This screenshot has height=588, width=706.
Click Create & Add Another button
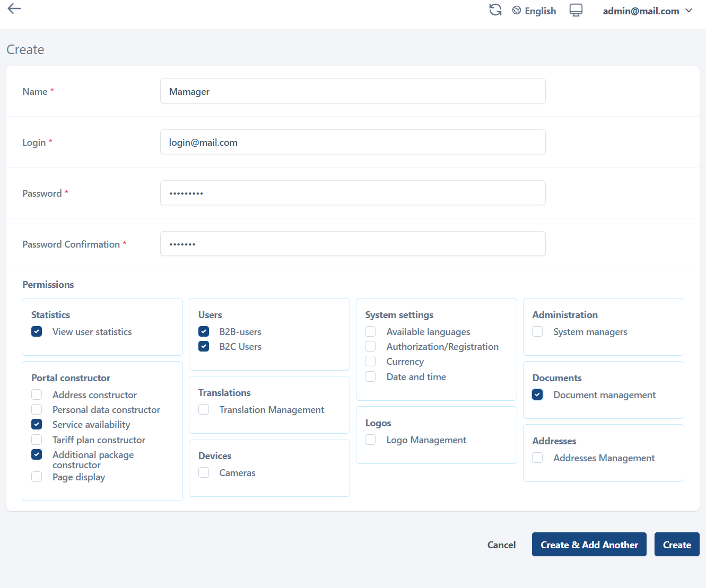pos(589,545)
